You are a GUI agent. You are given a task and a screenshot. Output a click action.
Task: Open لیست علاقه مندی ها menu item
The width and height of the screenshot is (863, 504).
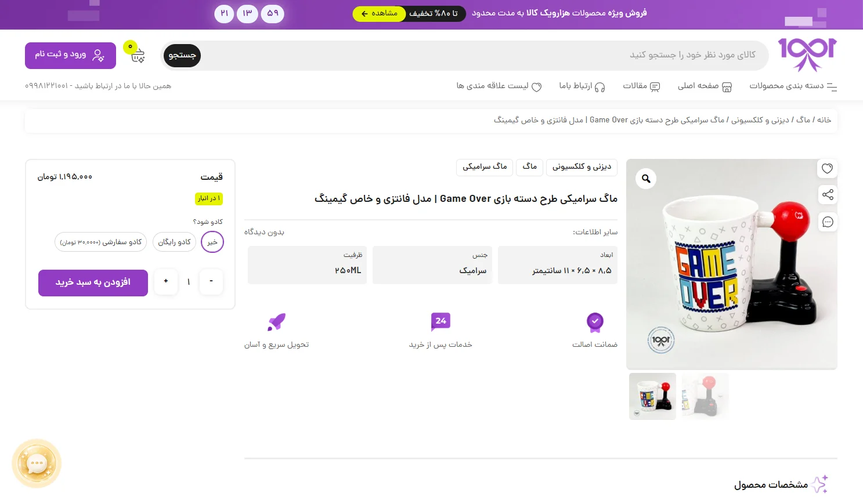pos(499,86)
